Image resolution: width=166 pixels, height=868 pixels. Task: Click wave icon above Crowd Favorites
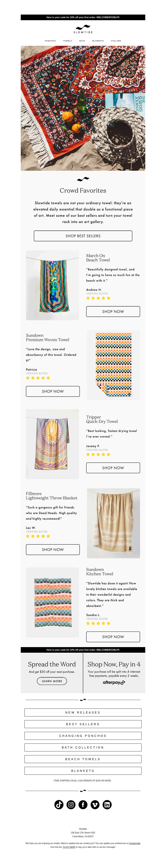pyautogui.click(x=83, y=179)
